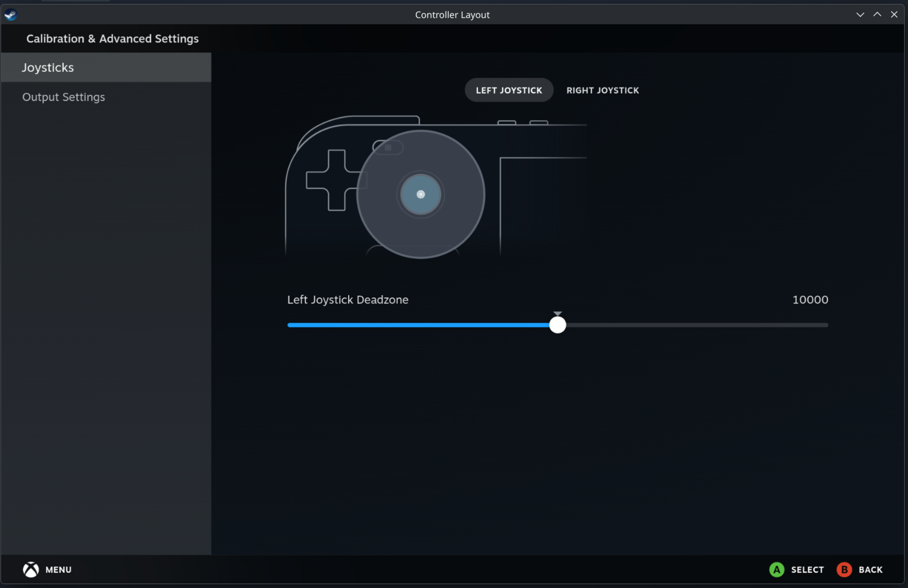The height and width of the screenshot is (588, 908).
Task: Switch to the Left Joystick tab
Action: coord(509,90)
